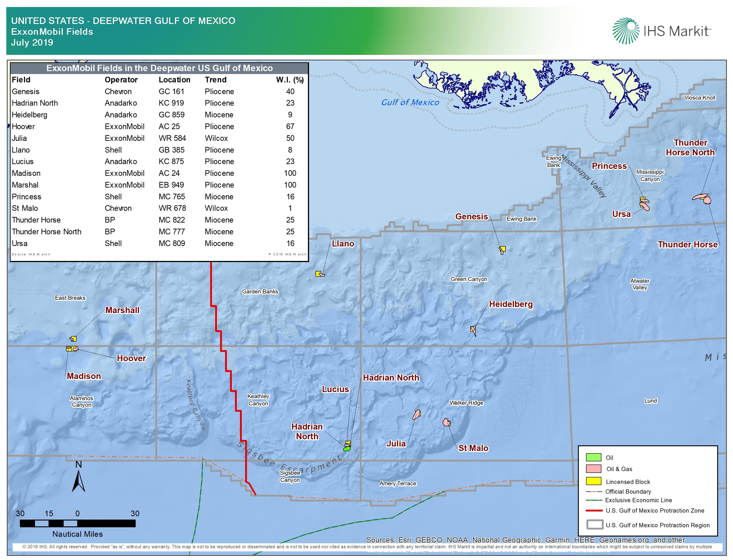Click the Trend column header
This screenshot has width=733, height=560.
click(216, 80)
